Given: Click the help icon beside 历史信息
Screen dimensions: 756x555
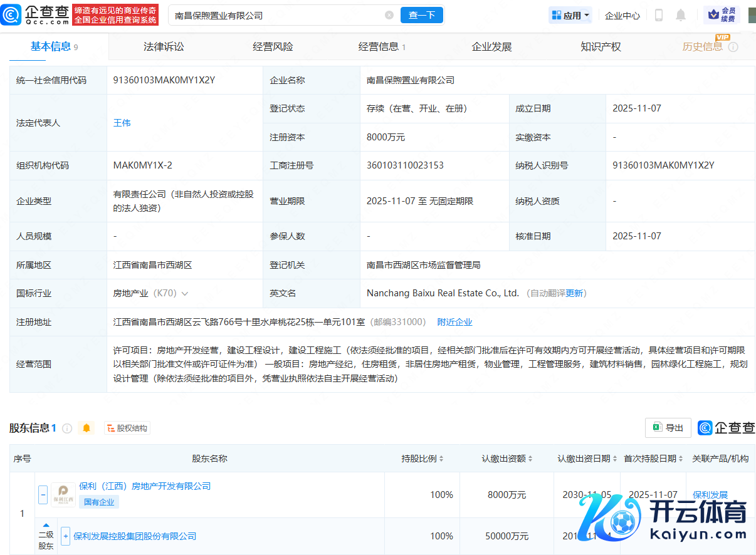Looking at the screenshot, I should coord(733,47).
